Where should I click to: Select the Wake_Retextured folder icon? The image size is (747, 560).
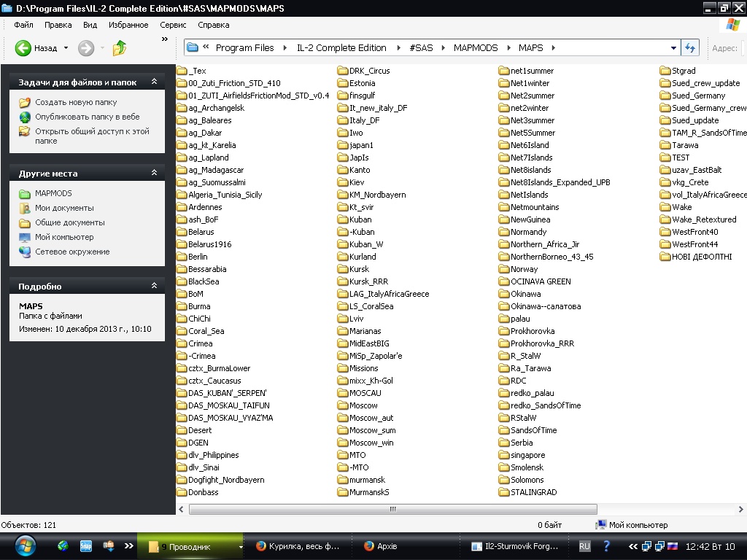[665, 219]
